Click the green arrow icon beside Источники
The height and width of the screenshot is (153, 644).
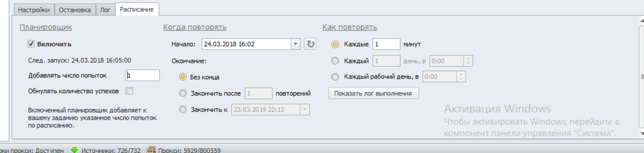tap(74, 150)
